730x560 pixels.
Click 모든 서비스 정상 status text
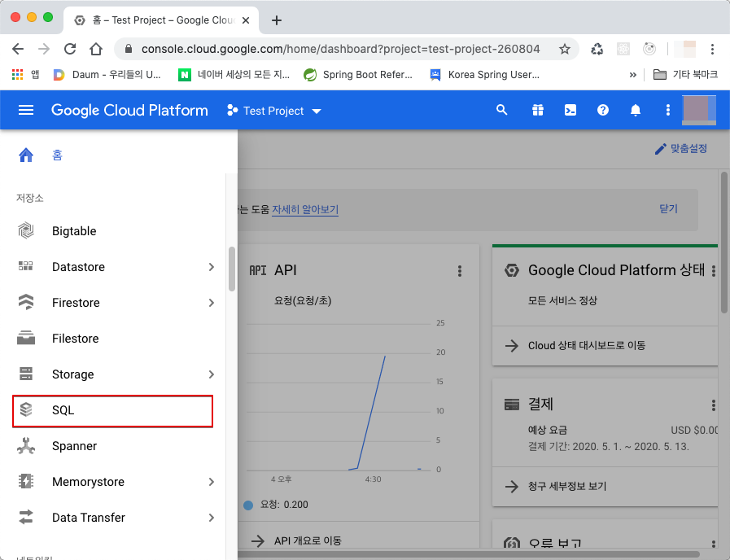click(x=562, y=300)
